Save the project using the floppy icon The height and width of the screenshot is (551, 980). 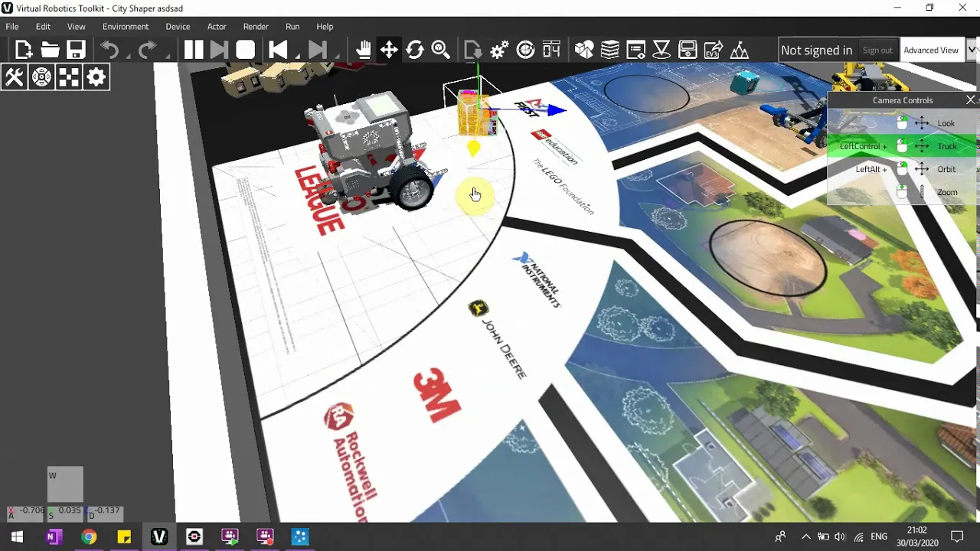coord(76,51)
